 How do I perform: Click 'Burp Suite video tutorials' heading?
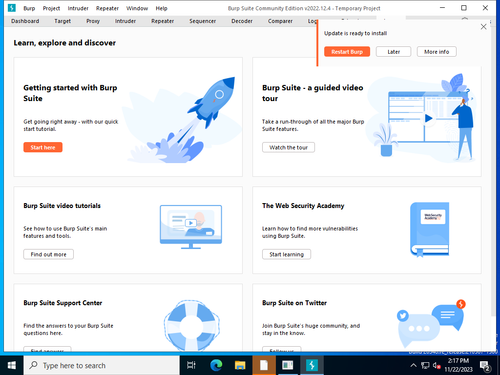62,206
